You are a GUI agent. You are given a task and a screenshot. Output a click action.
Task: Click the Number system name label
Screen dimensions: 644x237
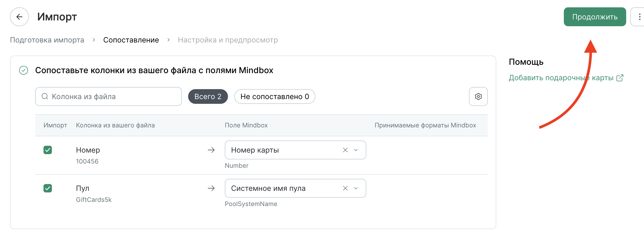click(237, 165)
